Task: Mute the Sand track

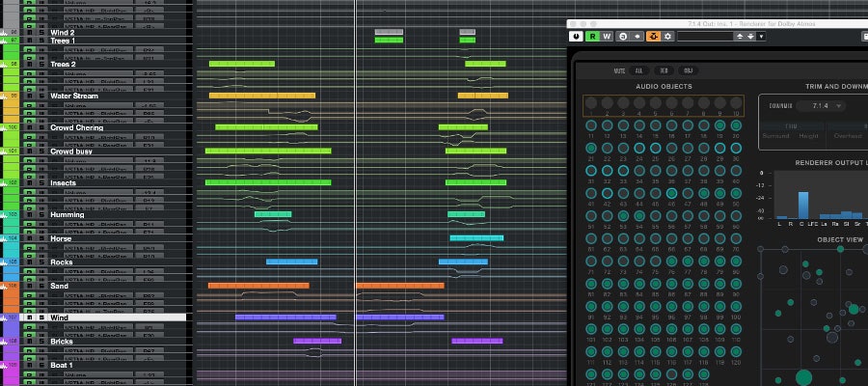Action: click(29, 286)
